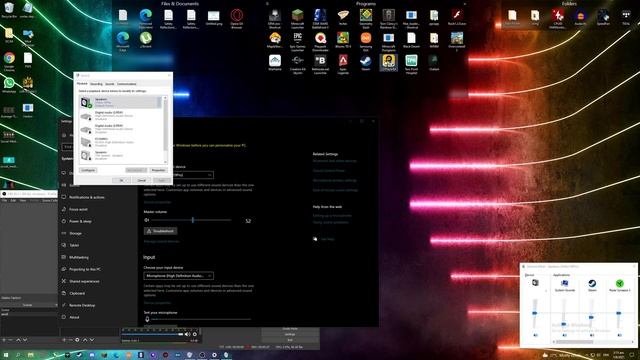Expand Choose your input device dropdown
The height and width of the screenshot is (360, 640).
tap(178, 276)
